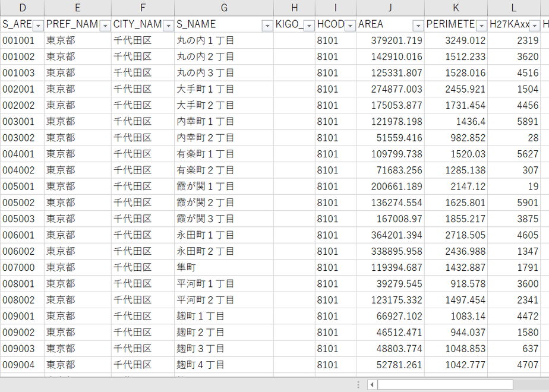
Task: Open the KIGO_ column filter dropdown
Action: pyautogui.click(x=309, y=26)
